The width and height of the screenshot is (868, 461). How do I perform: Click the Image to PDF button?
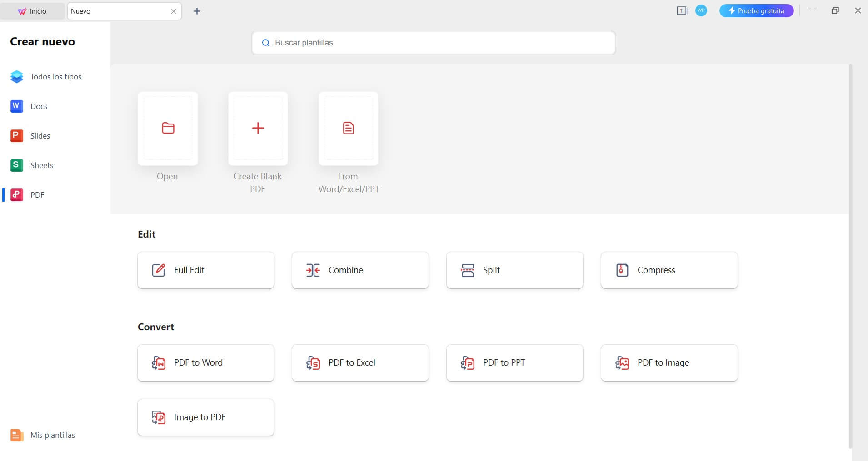(x=205, y=417)
